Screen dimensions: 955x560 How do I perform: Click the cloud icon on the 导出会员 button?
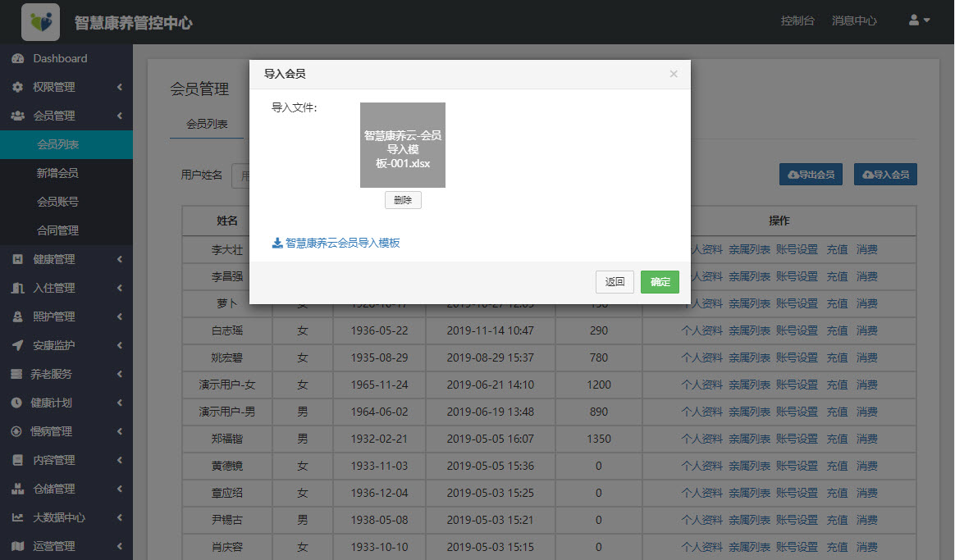pos(793,174)
